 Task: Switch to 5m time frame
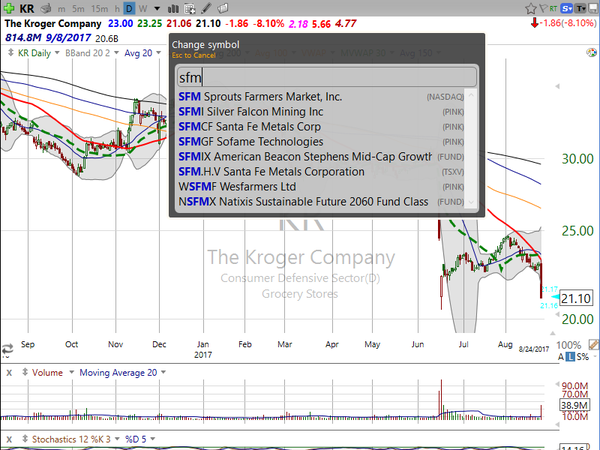pyautogui.click(x=78, y=8)
